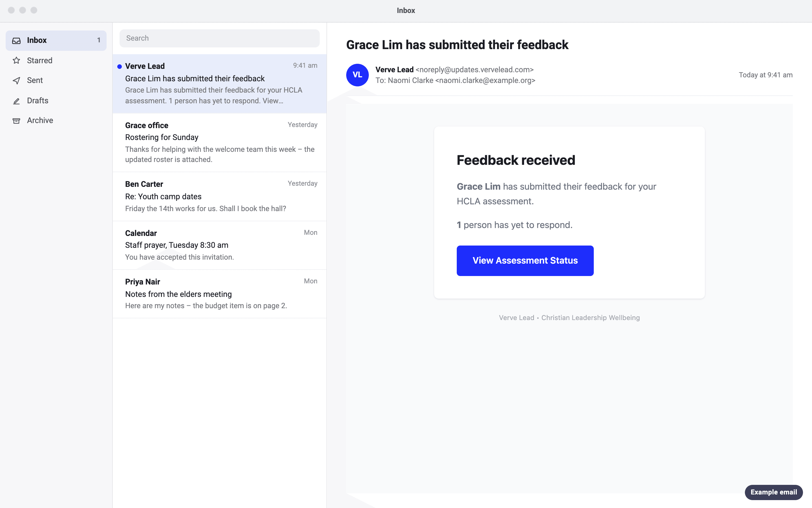Click Verve Lead Christian Leadership Wellbeing footer
Image resolution: width=812 pixels, height=508 pixels.
(570, 318)
